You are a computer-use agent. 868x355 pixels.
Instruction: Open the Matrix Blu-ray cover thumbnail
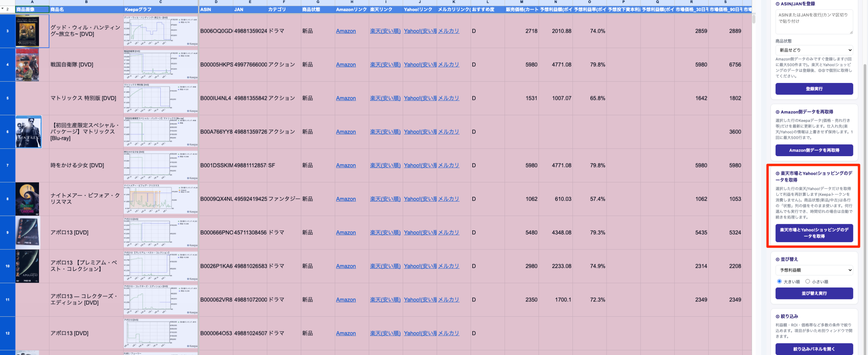[28, 132]
